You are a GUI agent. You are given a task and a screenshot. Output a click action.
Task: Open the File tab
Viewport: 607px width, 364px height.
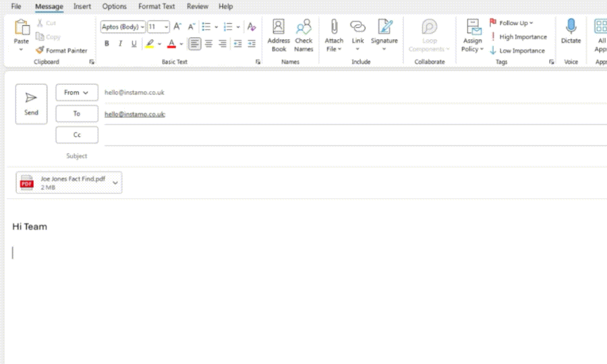(16, 7)
